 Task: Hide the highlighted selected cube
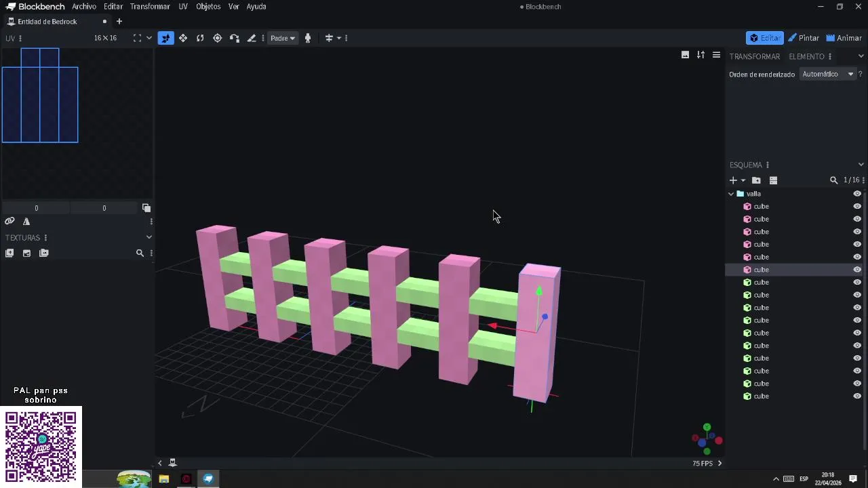click(857, 270)
